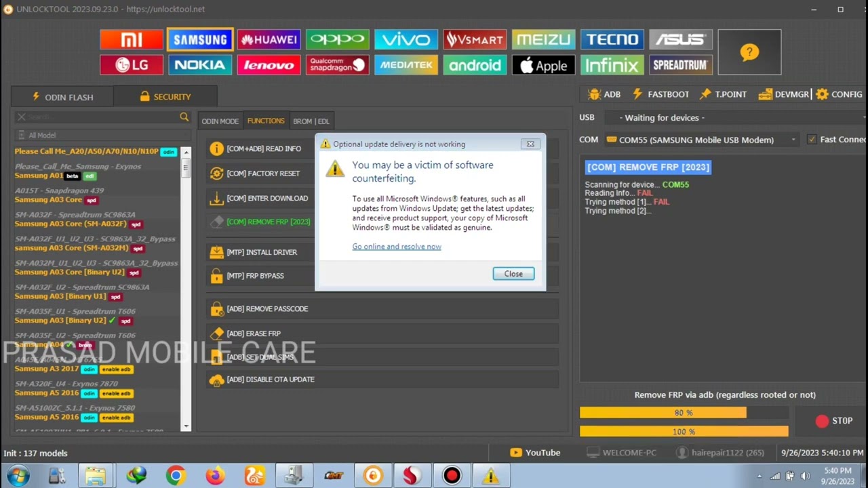Screen dimensions: 868x488
Task: Open the ODIN MODE tab
Action: pyautogui.click(x=220, y=121)
